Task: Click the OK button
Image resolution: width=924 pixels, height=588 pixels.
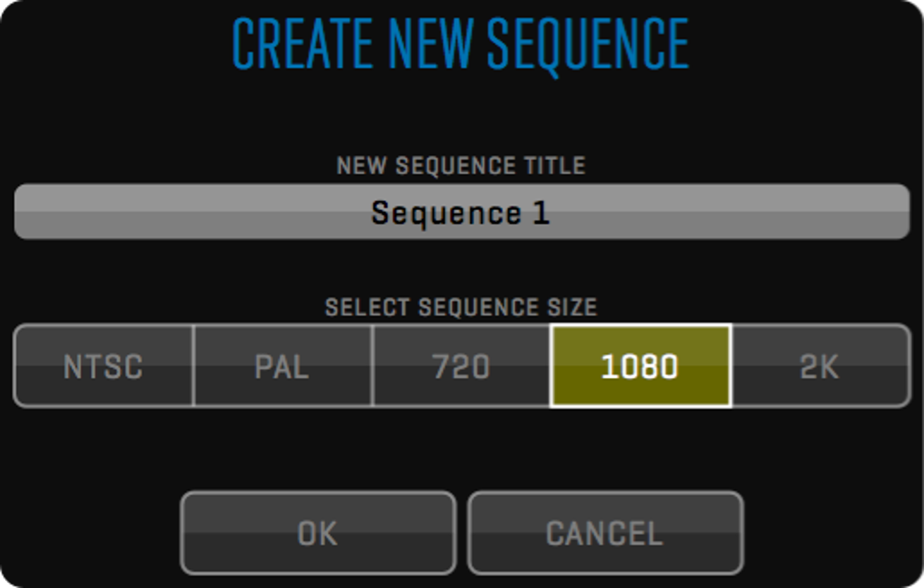Action: coord(318,533)
